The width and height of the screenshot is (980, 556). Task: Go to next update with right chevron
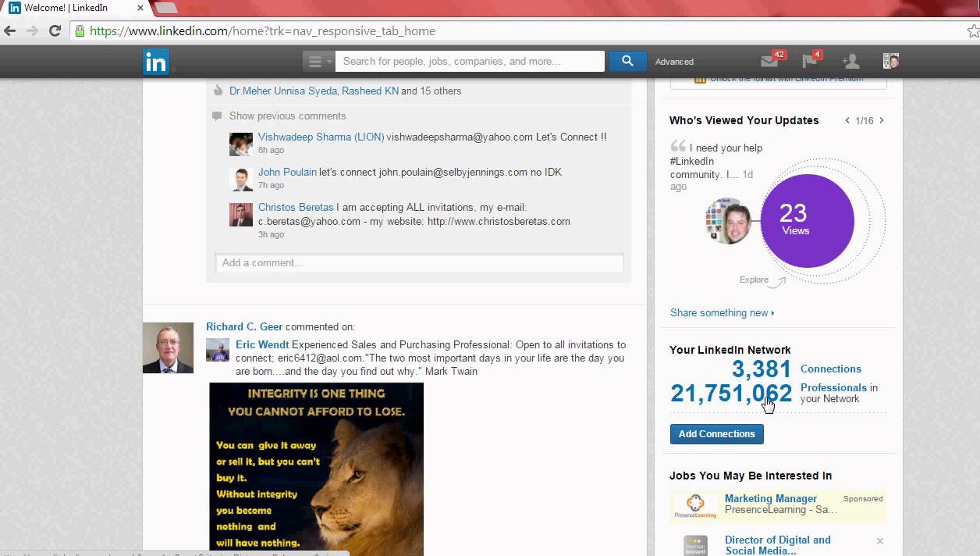pos(882,120)
